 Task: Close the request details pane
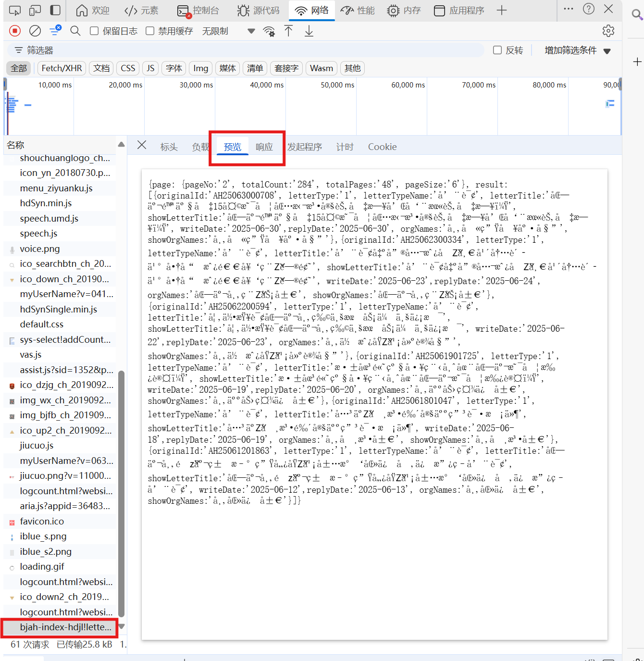click(142, 145)
